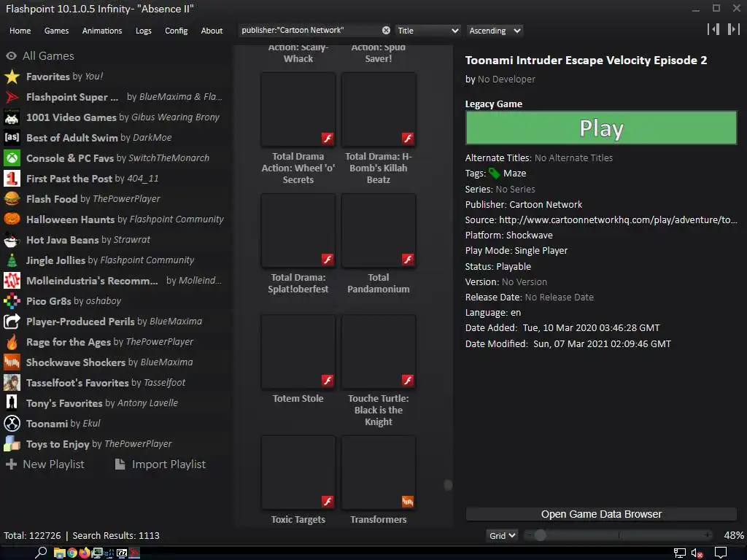Click the All Games eye icon

[x=12, y=56]
